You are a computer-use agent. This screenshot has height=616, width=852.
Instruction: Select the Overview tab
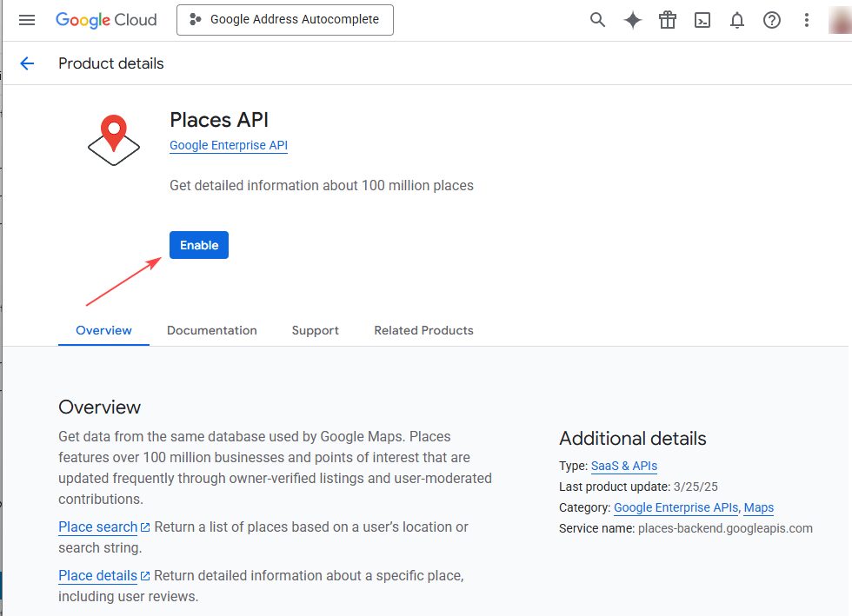tap(103, 330)
